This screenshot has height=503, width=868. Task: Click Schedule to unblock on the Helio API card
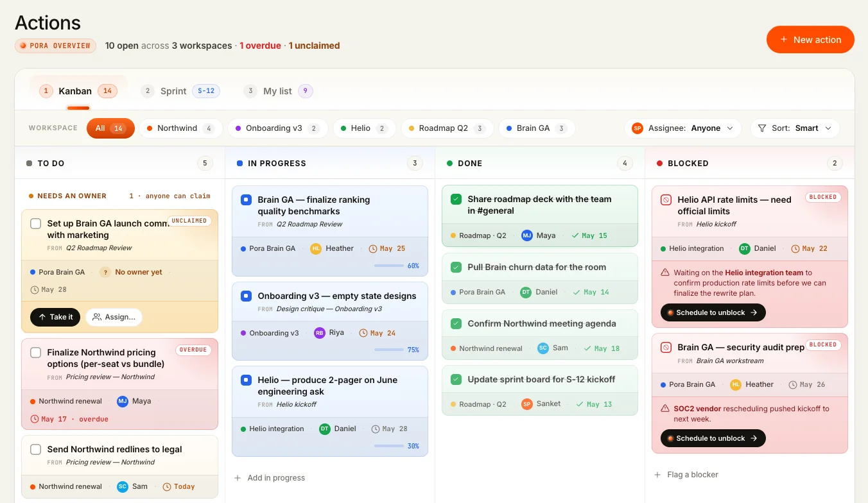tap(713, 312)
